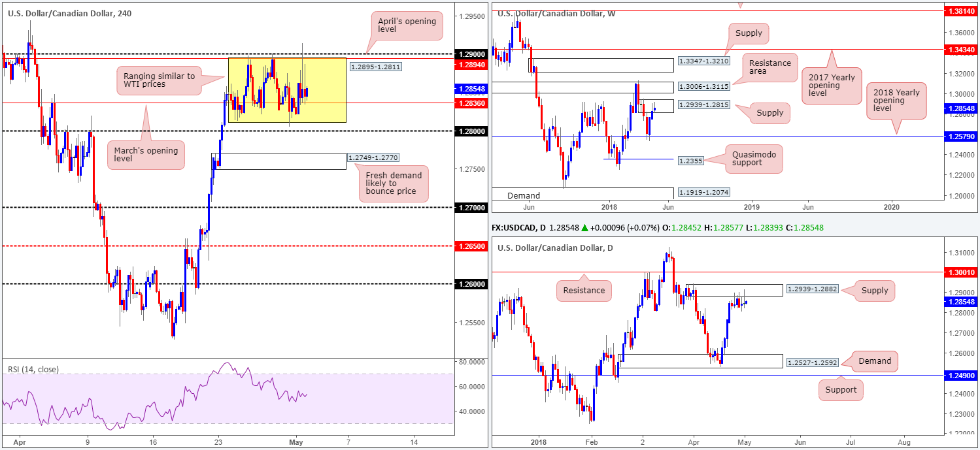Click the 40.0000 RSI scale value
980x450 pixels.
(471, 411)
